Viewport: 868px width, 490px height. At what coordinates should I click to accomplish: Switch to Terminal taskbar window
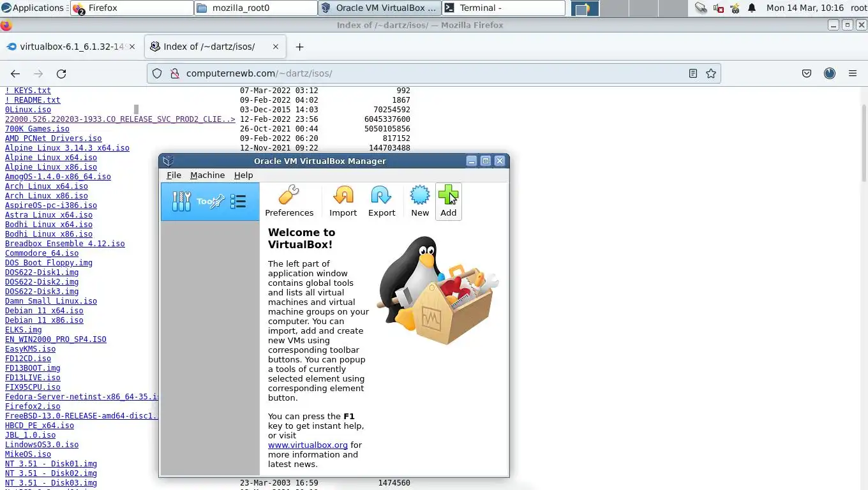tap(504, 8)
